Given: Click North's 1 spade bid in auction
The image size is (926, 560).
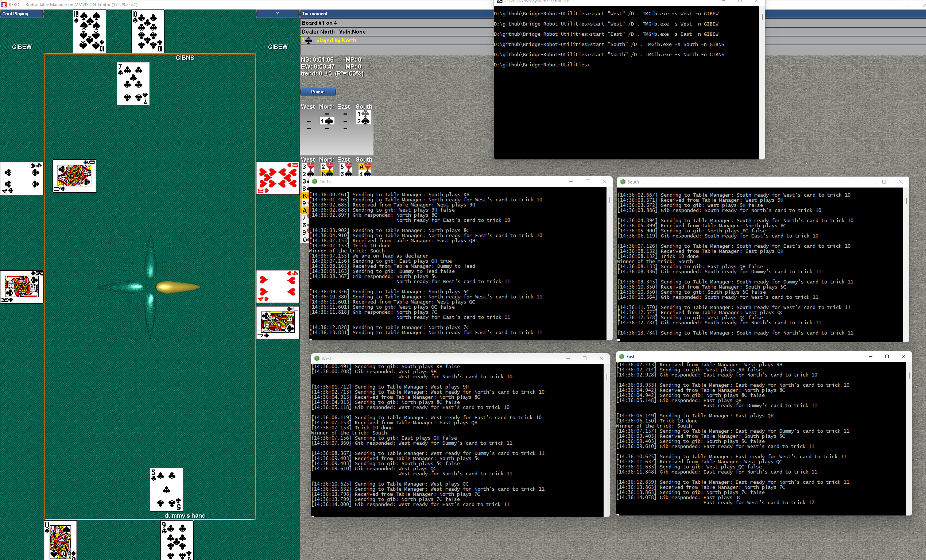Looking at the screenshot, I should 327,121.
